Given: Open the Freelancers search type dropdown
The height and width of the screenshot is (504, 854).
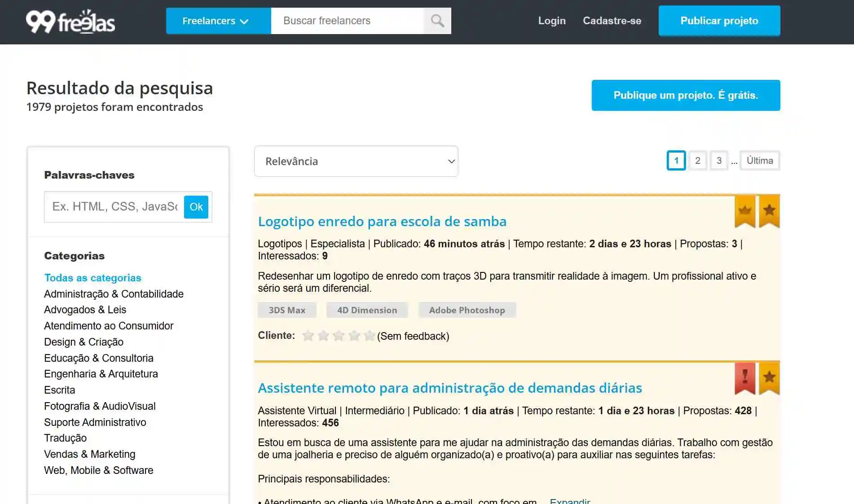Looking at the screenshot, I should [218, 21].
